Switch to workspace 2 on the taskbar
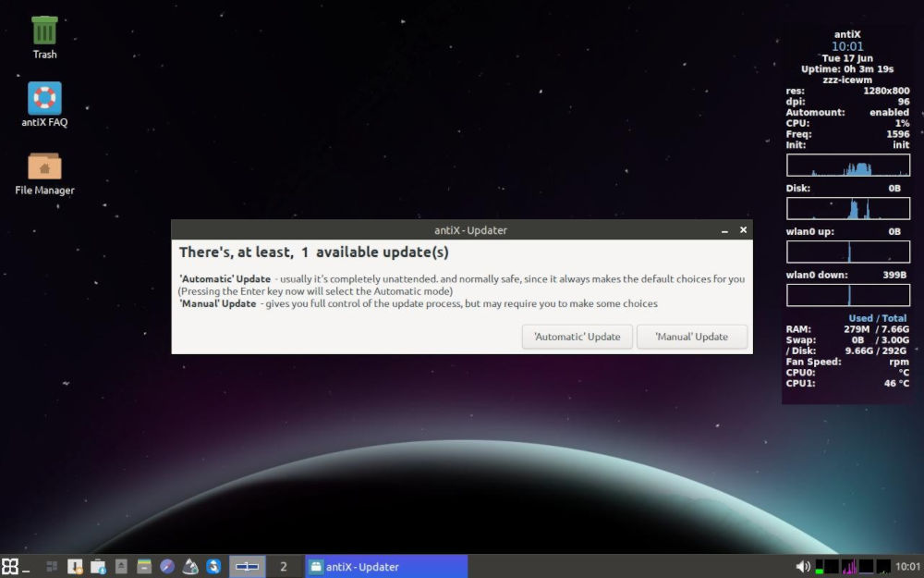The image size is (924, 578). (284, 566)
